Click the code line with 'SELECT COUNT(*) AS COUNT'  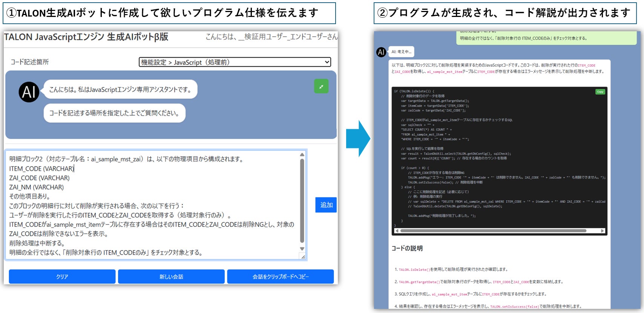click(426, 130)
